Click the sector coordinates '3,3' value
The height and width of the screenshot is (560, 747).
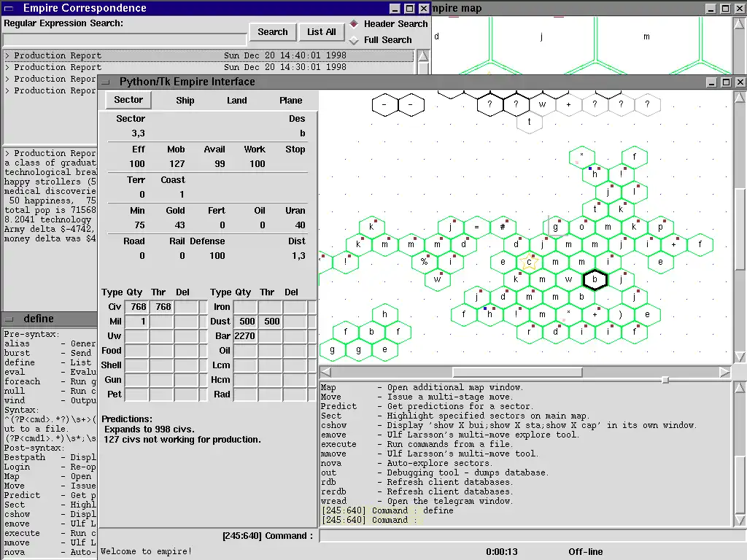(x=138, y=133)
